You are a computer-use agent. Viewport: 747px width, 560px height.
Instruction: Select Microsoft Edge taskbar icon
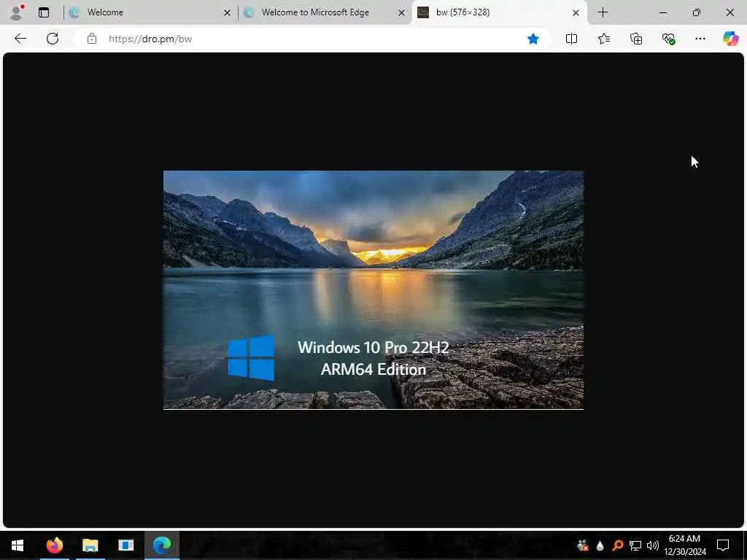tap(162, 545)
